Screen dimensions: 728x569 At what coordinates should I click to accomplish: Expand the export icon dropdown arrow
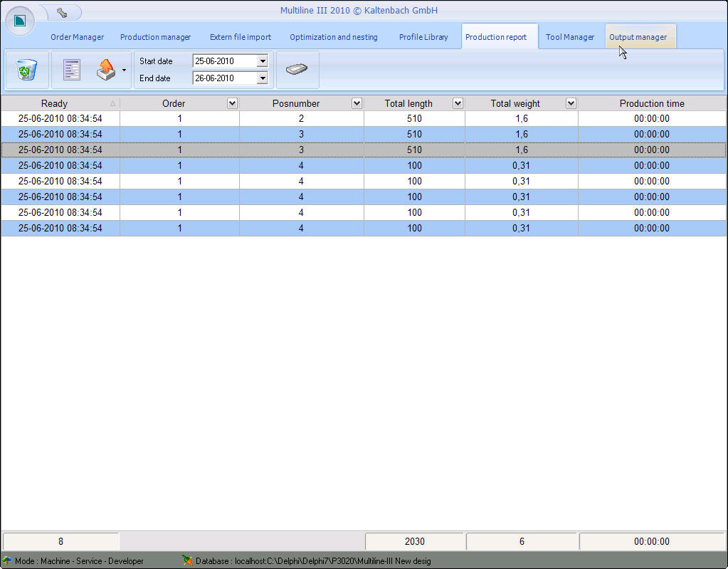(x=124, y=70)
